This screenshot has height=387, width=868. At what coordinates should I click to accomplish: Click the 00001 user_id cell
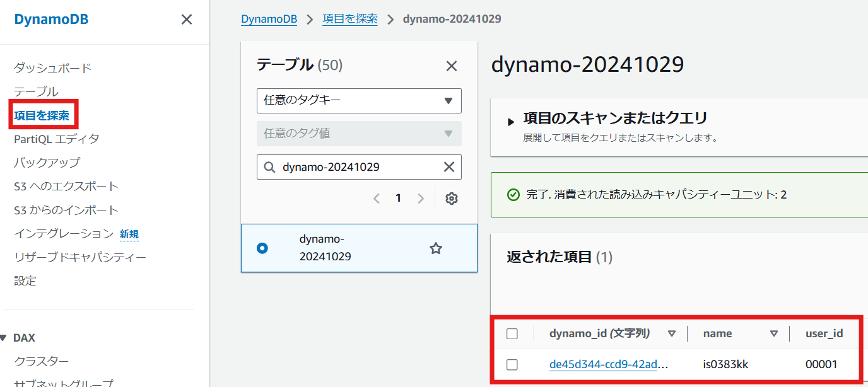point(822,365)
